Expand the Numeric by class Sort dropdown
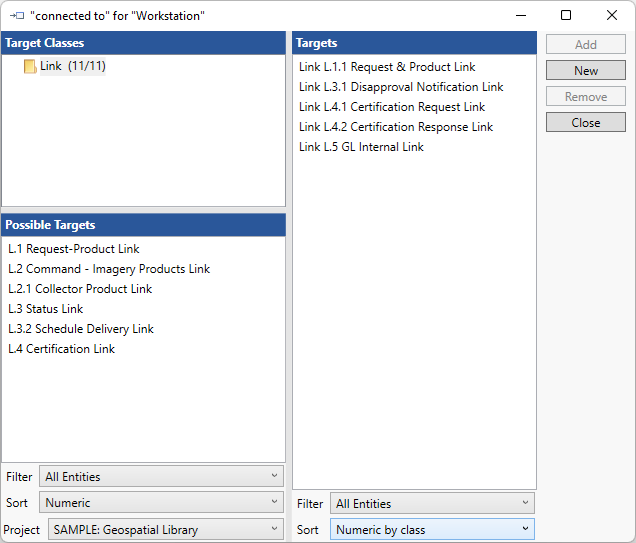The width and height of the screenshot is (636, 543). [432, 530]
